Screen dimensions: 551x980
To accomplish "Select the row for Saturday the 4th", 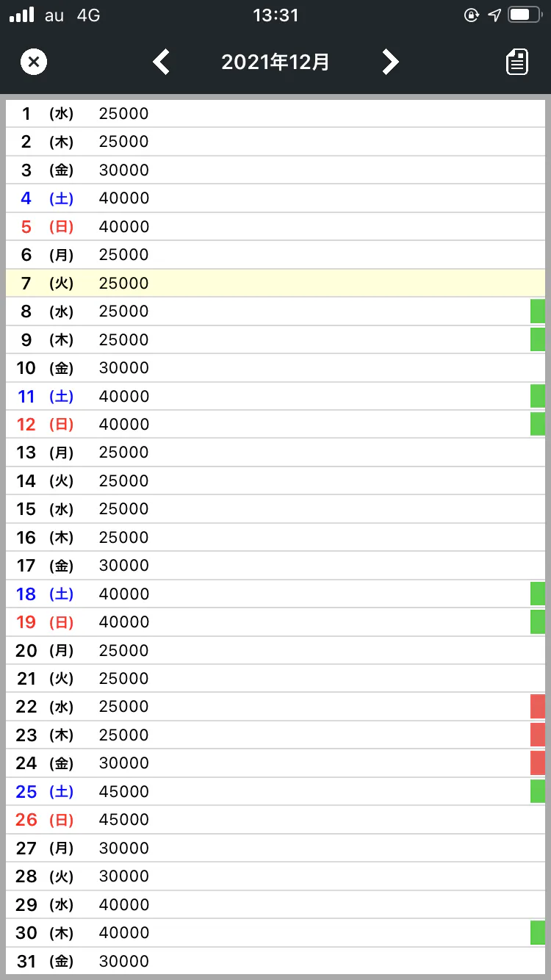I will click(x=275, y=198).
